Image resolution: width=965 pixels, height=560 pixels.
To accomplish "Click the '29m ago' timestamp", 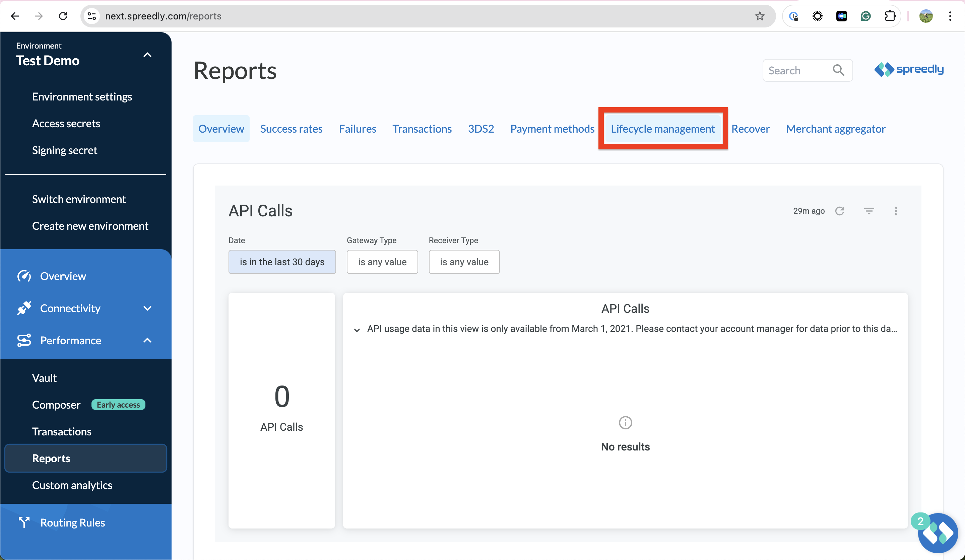I will tap(809, 211).
